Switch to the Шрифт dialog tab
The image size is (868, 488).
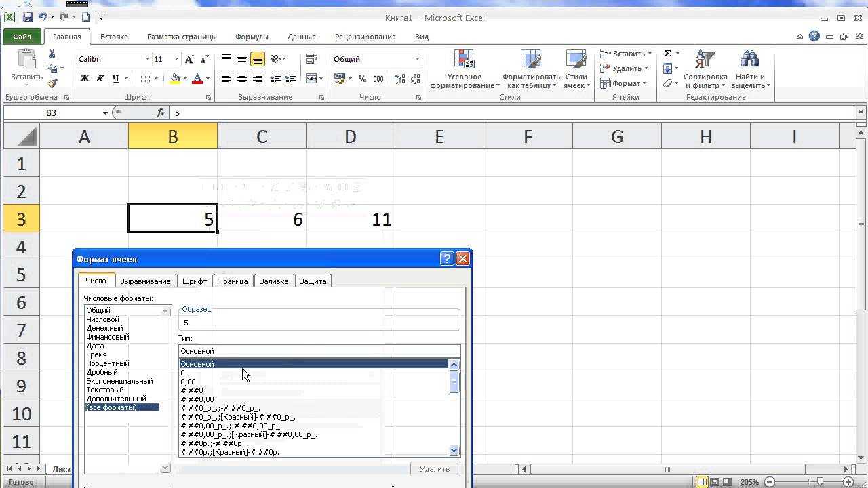[x=195, y=281]
